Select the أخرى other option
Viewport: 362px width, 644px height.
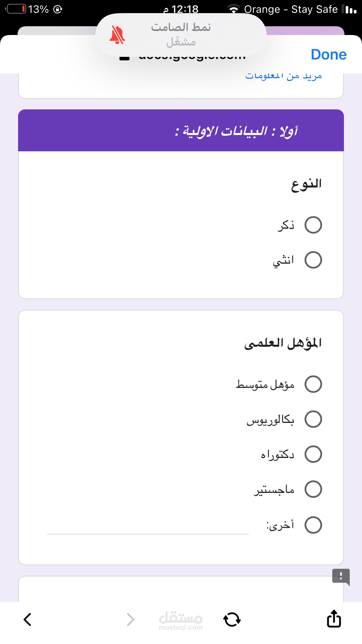(x=313, y=525)
